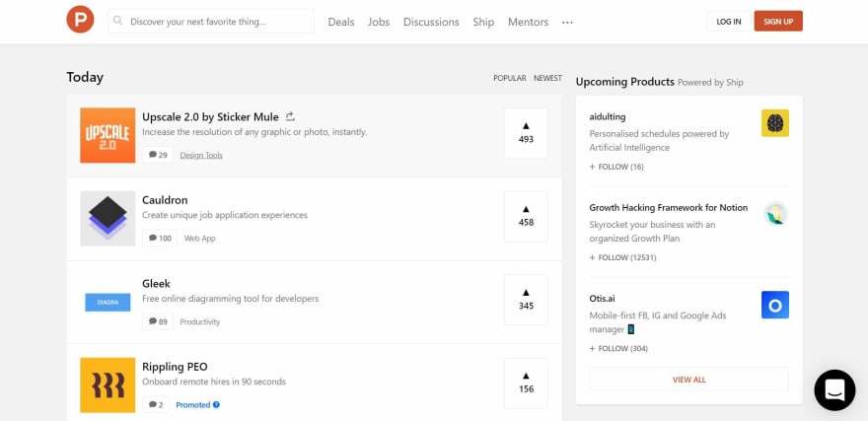Upvote Upscale 2.0 with 493 votes
Image resolution: width=868 pixels, height=421 pixels.
click(x=526, y=133)
